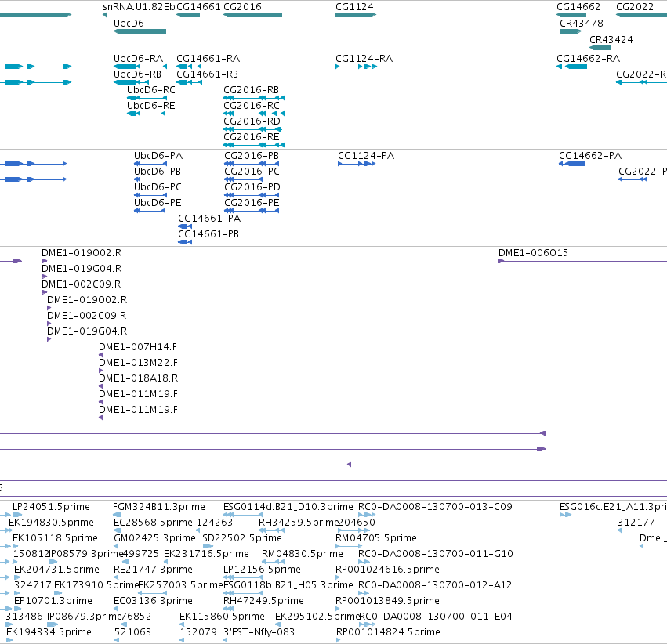Image resolution: width=667 pixels, height=644 pixels.
Task: Open the RH47249.5prime EST label
Action: (263, 602)
